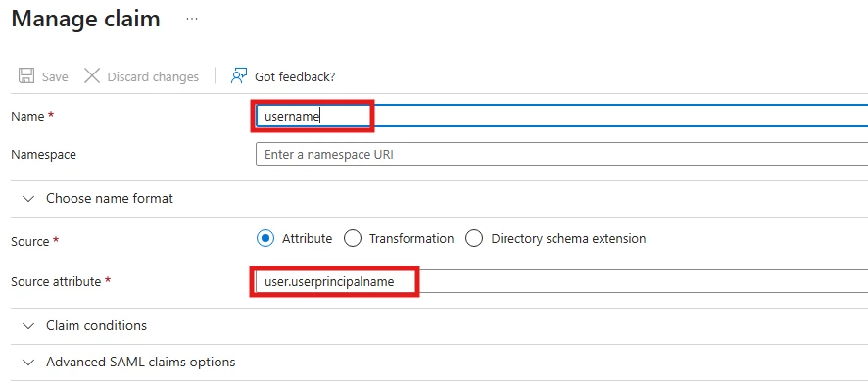Screen dimensions: 868x387
Task: Click the Manage claim page title
Action: 86,19
